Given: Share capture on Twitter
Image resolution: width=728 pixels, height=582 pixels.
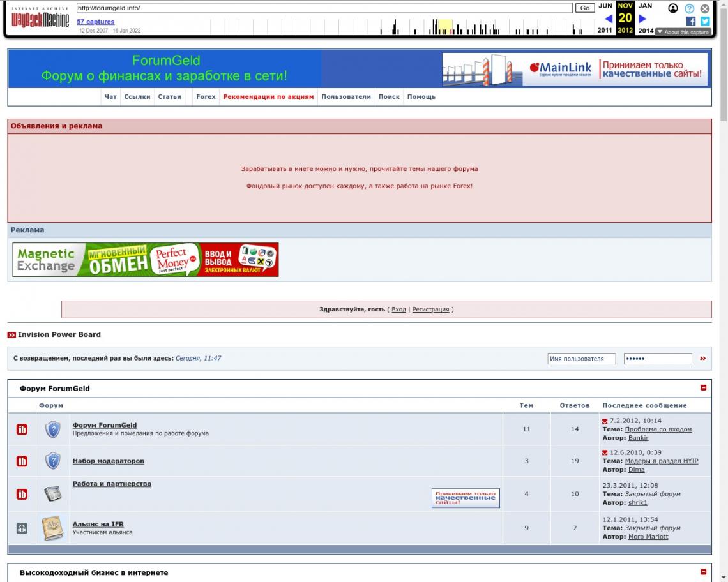Looking at the screenshot, I should click(x=705, y=21).
